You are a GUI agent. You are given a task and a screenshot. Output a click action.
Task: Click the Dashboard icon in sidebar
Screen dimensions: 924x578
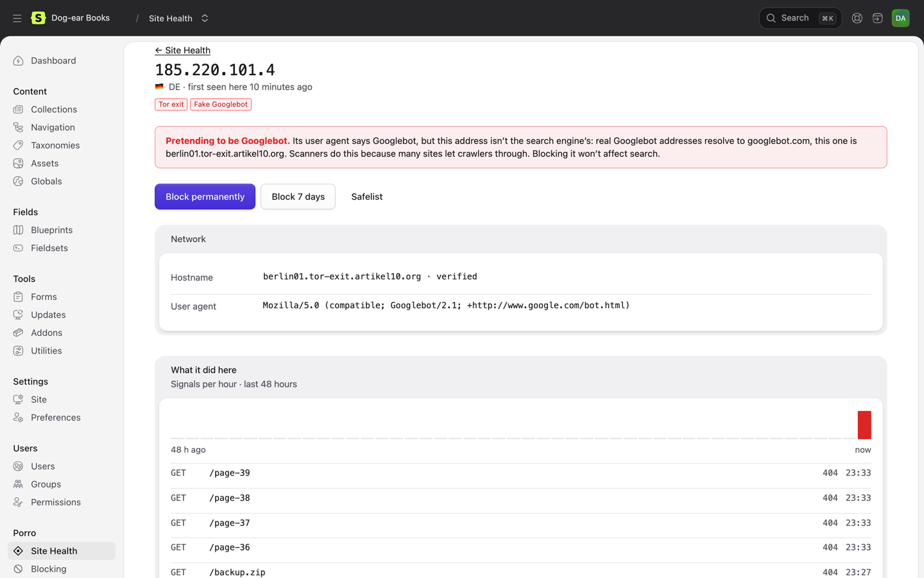(x=19, y=60)
